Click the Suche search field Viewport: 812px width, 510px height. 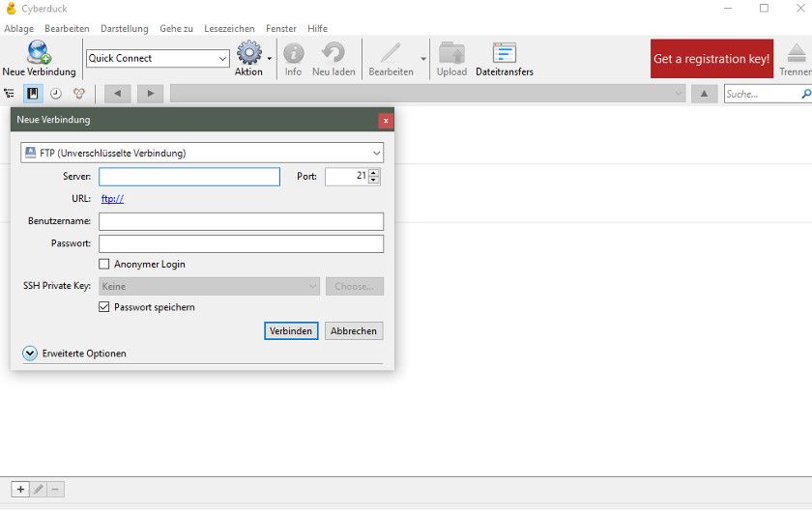coord(763,94)
